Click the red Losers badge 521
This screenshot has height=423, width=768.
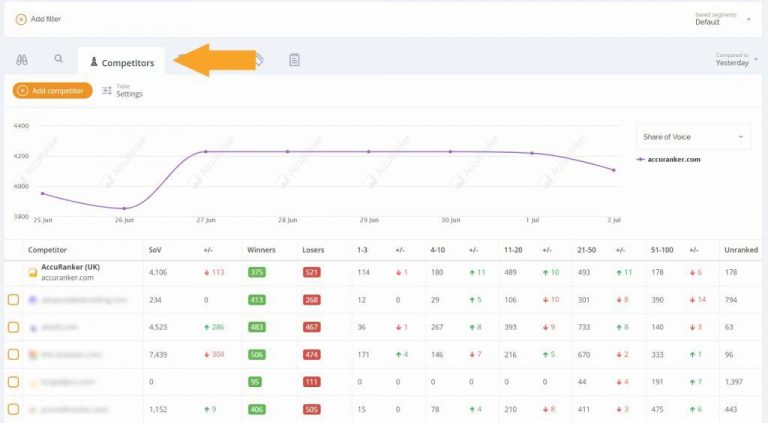(x=312, y=273)
